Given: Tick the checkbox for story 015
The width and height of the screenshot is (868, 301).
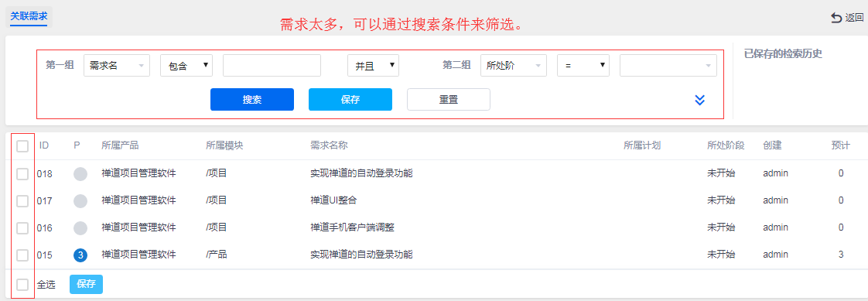Looking at the screenshot, I should 22,255.
